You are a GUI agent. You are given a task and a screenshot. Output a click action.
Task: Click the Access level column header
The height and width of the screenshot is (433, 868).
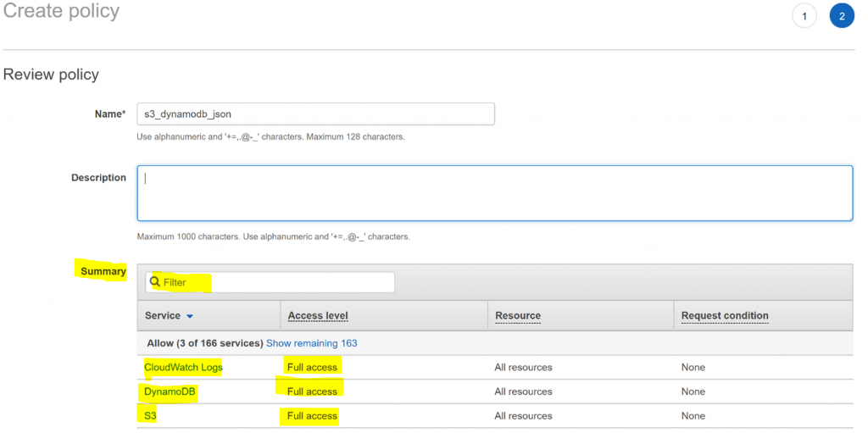[318, 315]
